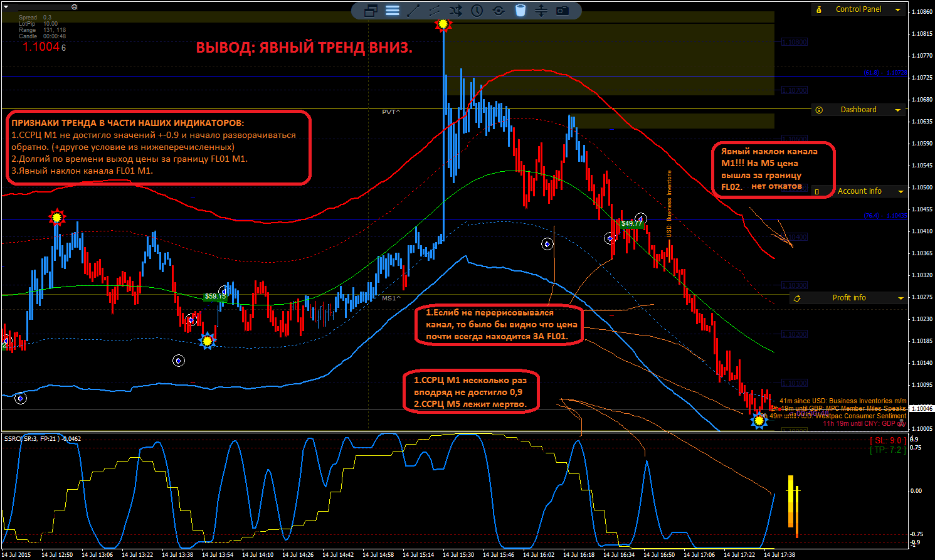Click the trash bin delete-objects icon
935x560 pixels.
coord(520,11)
